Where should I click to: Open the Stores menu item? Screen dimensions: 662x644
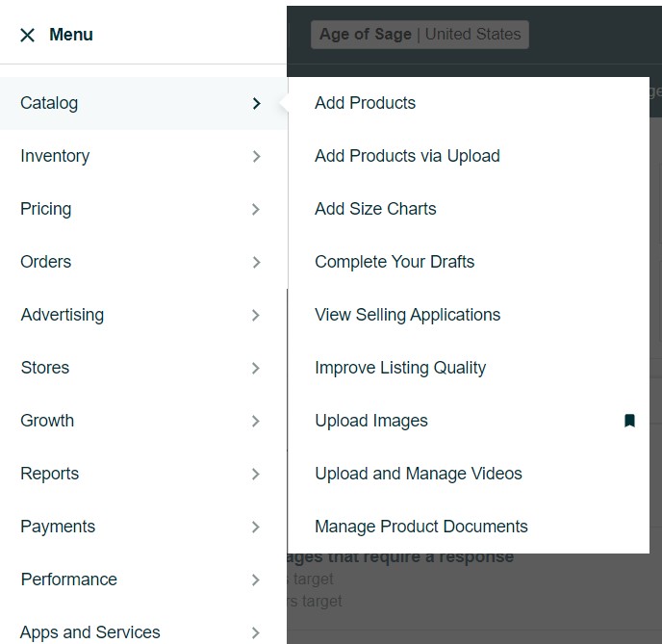[x=143, y=368]
